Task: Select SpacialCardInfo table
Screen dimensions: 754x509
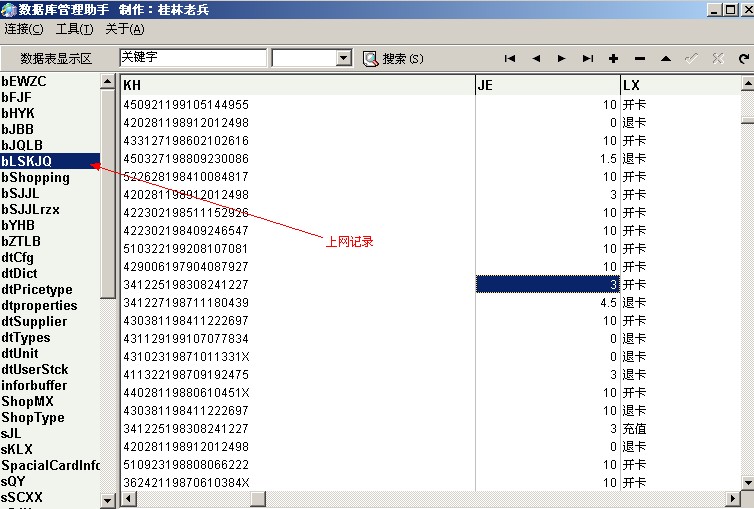Action: tap(50, 466)
